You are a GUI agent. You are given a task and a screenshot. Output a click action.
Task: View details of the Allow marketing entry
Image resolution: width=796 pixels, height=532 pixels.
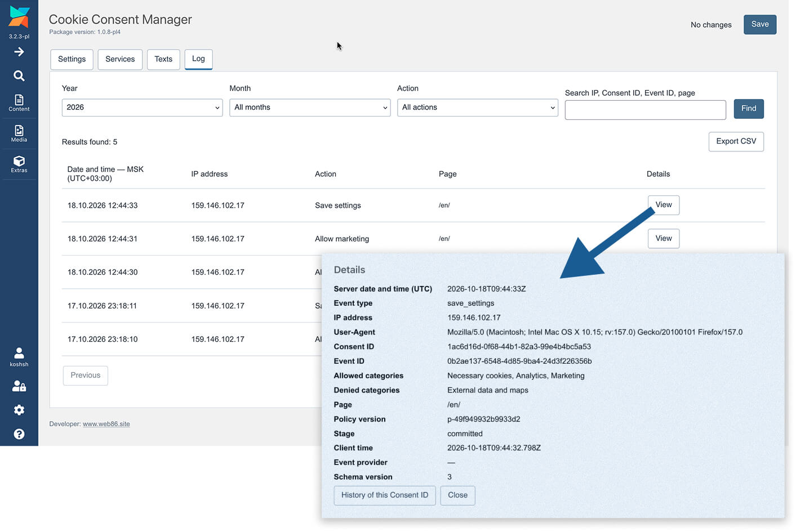click(x=664, y=239)
